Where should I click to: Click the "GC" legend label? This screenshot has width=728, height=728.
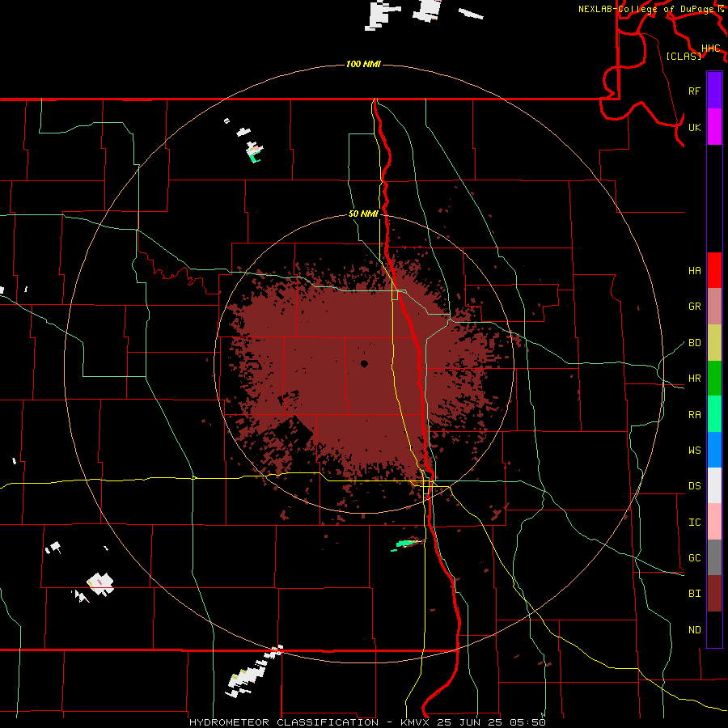[694, 558]
